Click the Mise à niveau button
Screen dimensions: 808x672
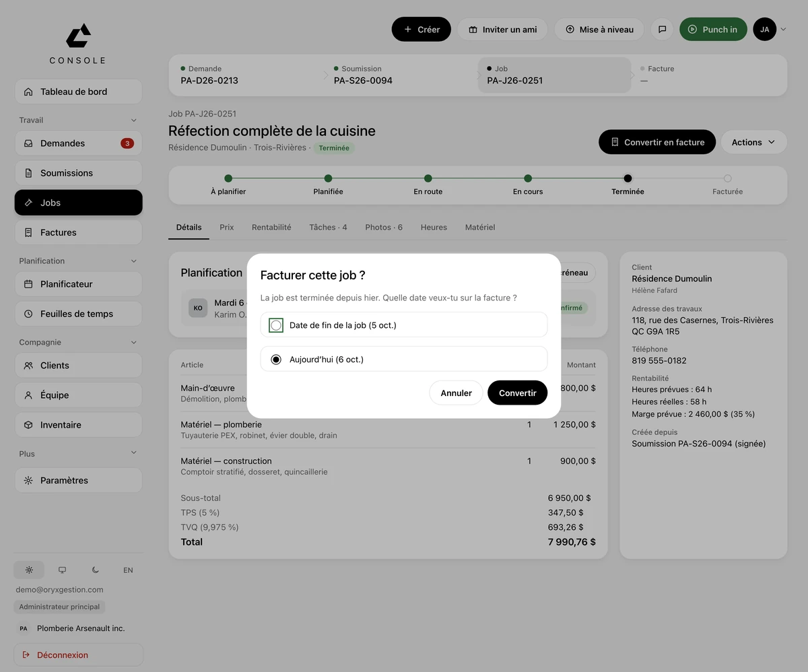tap(599, 30)
